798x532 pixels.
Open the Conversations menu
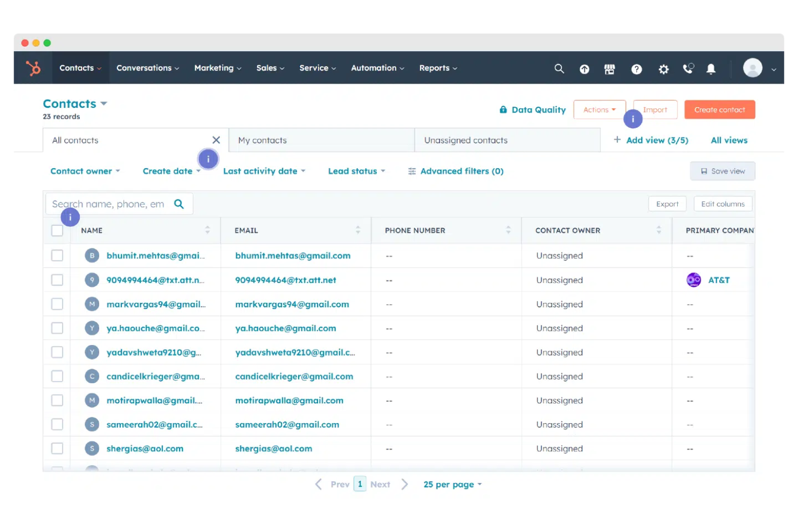(x=148, y=68)
